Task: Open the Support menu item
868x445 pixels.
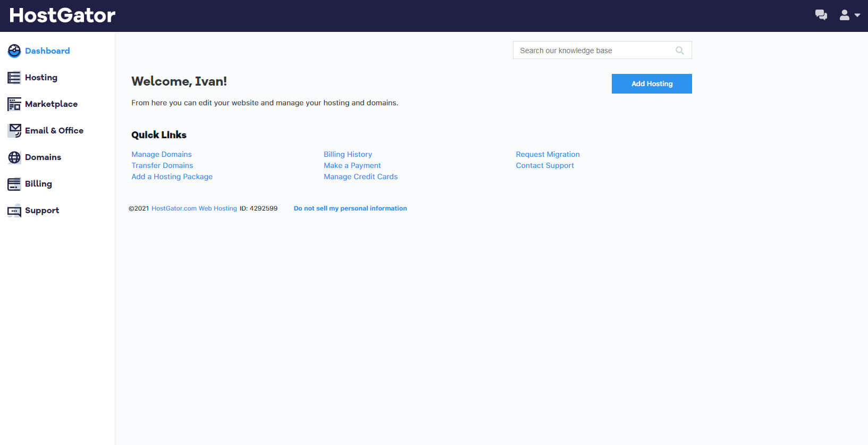Action: pos(42,211)
